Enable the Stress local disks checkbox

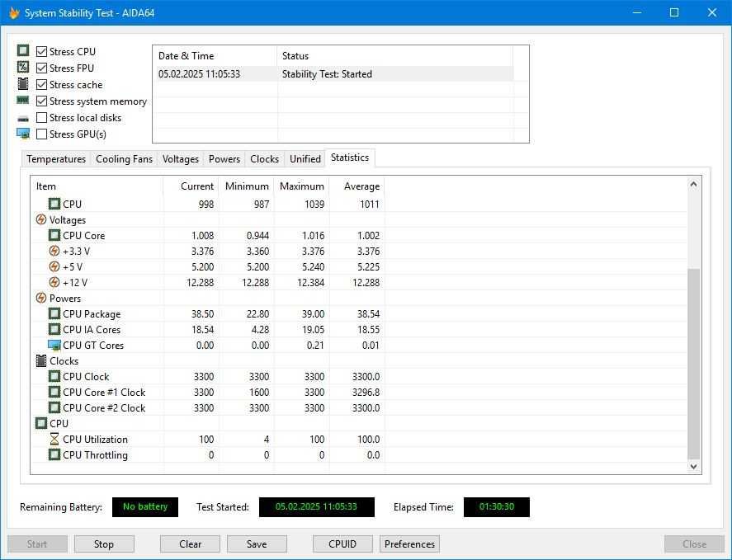point(41,118)
